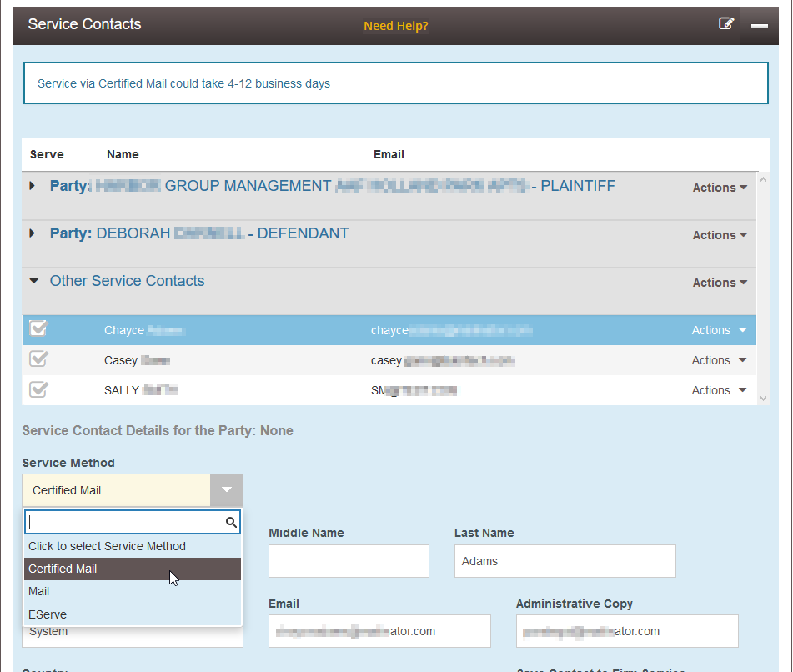The height and width of the screenshot is (672, 793).
Task: Click the Service Method dropdown arrow
Action: [x=227, y=490]
